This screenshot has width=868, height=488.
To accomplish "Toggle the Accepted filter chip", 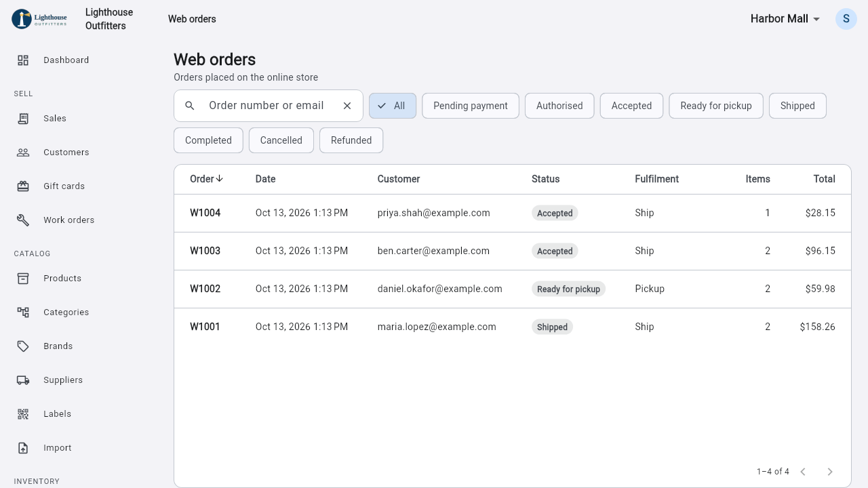I will tap(631, 106).
